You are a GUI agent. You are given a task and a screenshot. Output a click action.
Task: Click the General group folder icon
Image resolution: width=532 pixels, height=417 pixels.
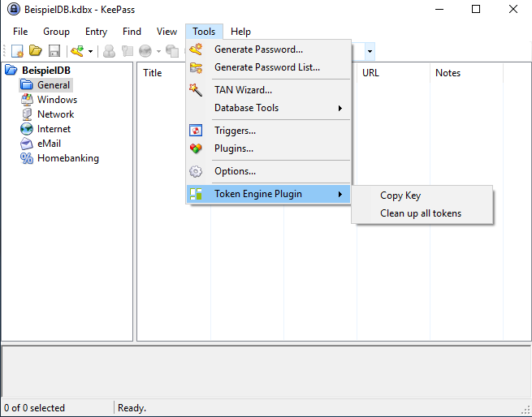point(27,84)
